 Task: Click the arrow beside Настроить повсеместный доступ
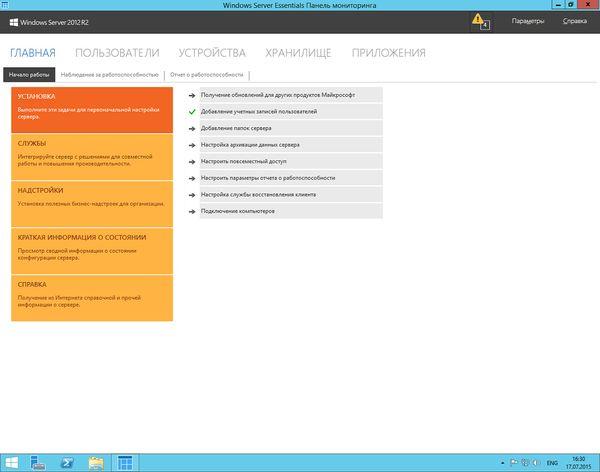[192, 162]
